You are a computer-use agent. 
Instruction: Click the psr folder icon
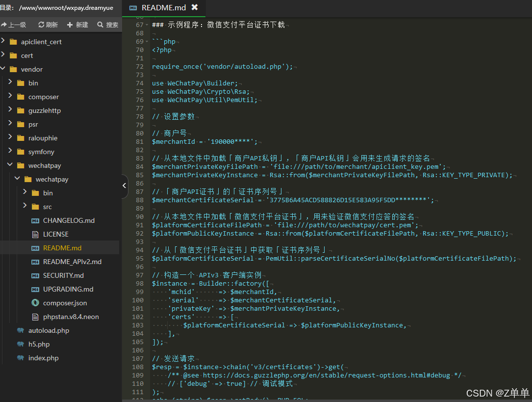coord(21,124)
